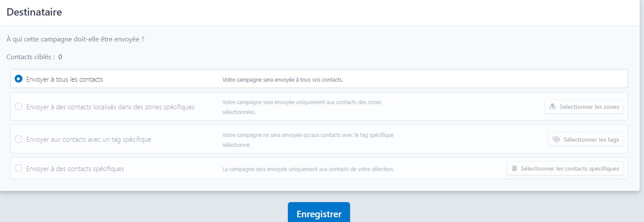This screenshot has height=222, width=644.
Task: Click description about 'zones sélectionnées'
Action: tap(302, 107)
